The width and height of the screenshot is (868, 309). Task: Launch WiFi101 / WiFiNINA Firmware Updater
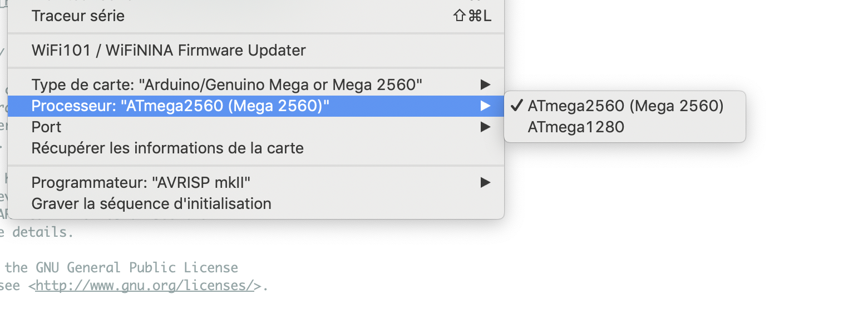pyautogui.click(x=169, y=51)
